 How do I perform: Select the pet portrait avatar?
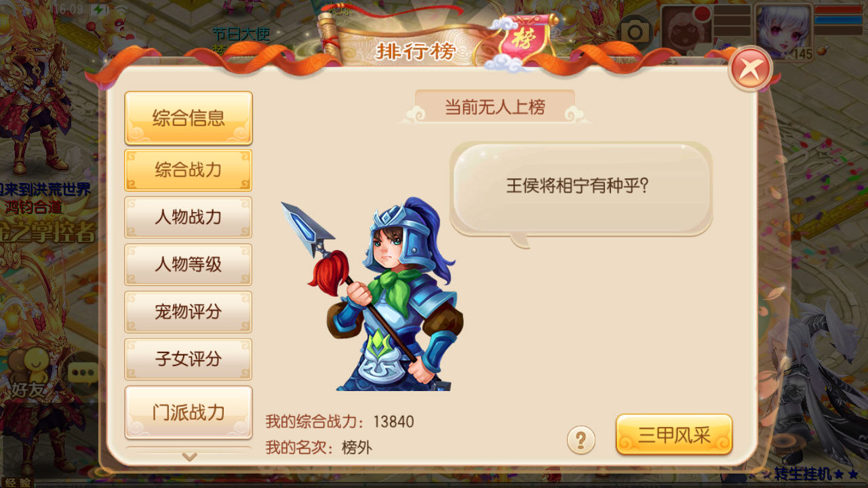(687, 29)
